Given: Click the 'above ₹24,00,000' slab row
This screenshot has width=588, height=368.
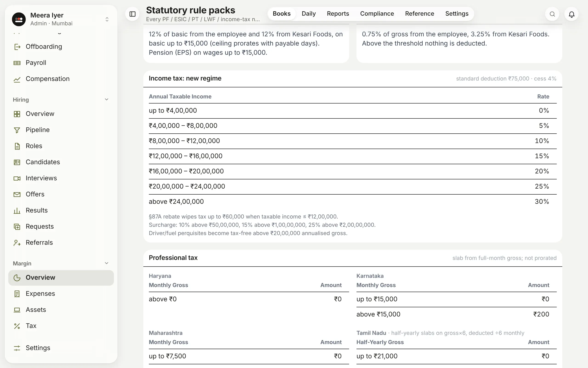Looking at the screenshot, I should [353, 202].
